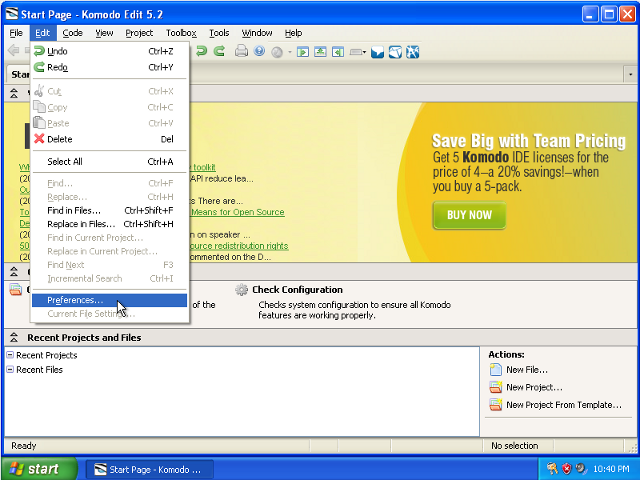Toggle the left pane toolbar icon

(x=302, y=52)
